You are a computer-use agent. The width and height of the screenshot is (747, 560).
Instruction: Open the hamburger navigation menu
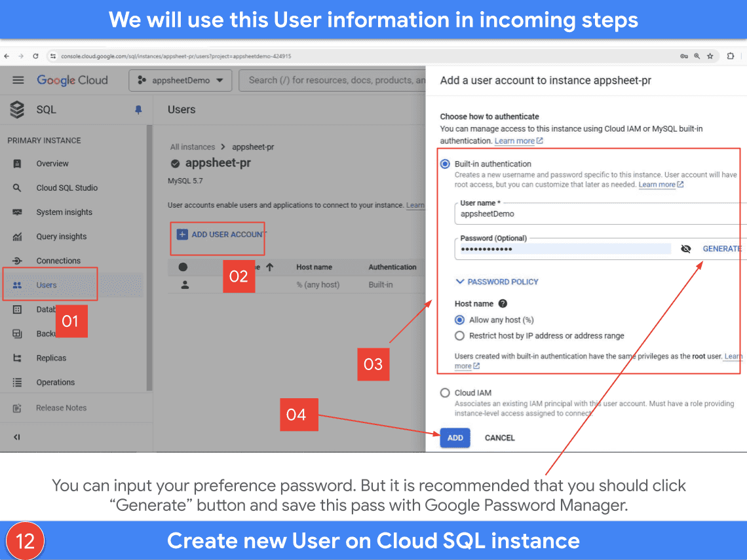click(x=18, y=80)
